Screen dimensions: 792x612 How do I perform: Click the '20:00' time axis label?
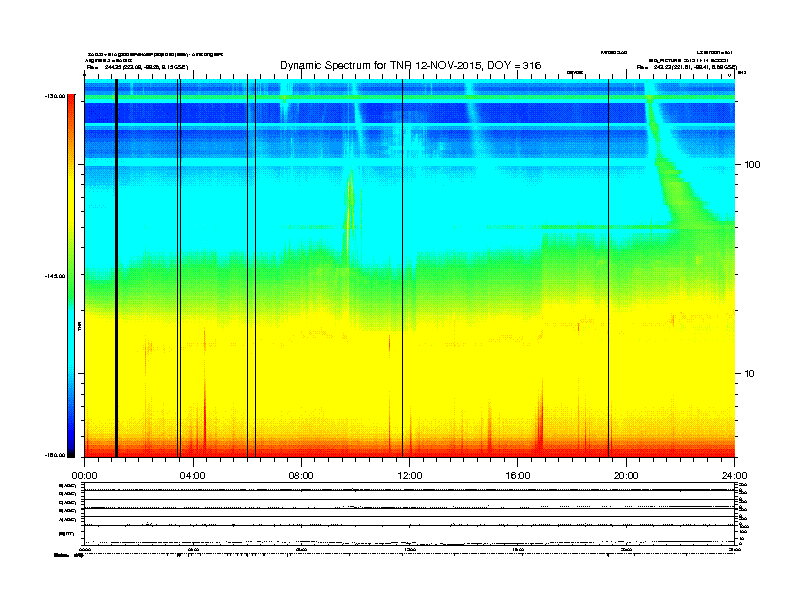pyautogui.click(x=626, y=476)
